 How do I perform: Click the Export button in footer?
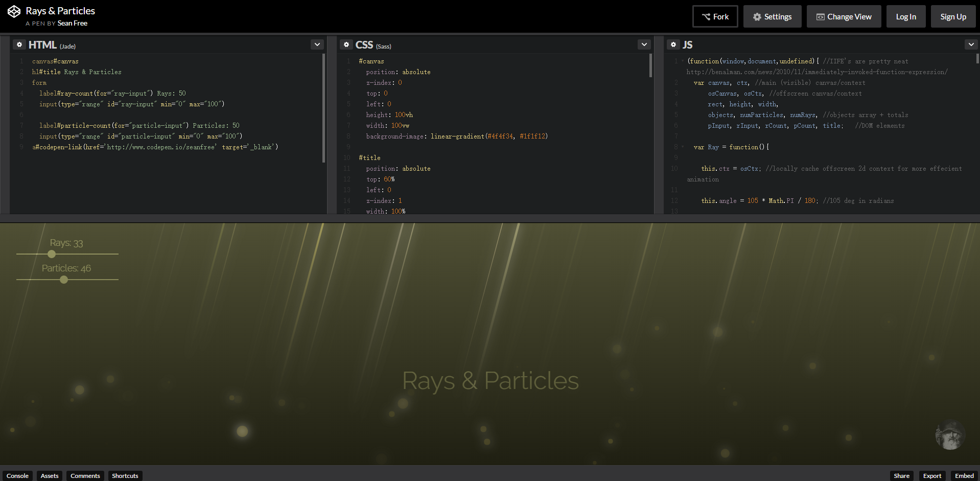click(932, 475)
